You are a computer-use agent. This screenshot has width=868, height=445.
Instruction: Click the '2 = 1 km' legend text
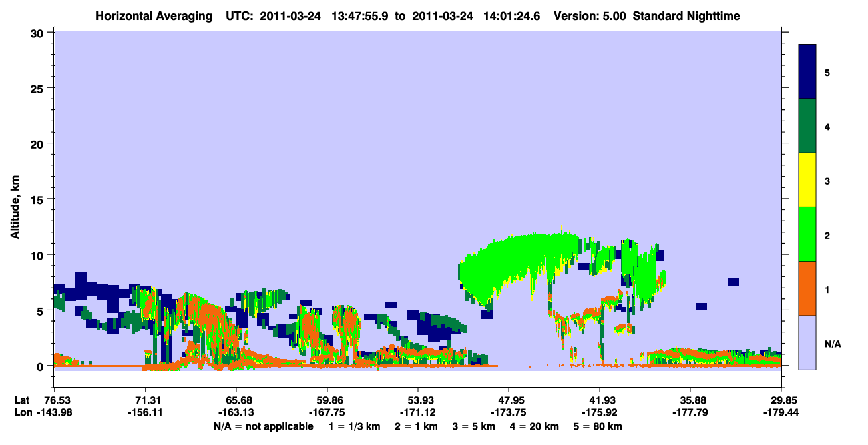(x=419, y=426)
